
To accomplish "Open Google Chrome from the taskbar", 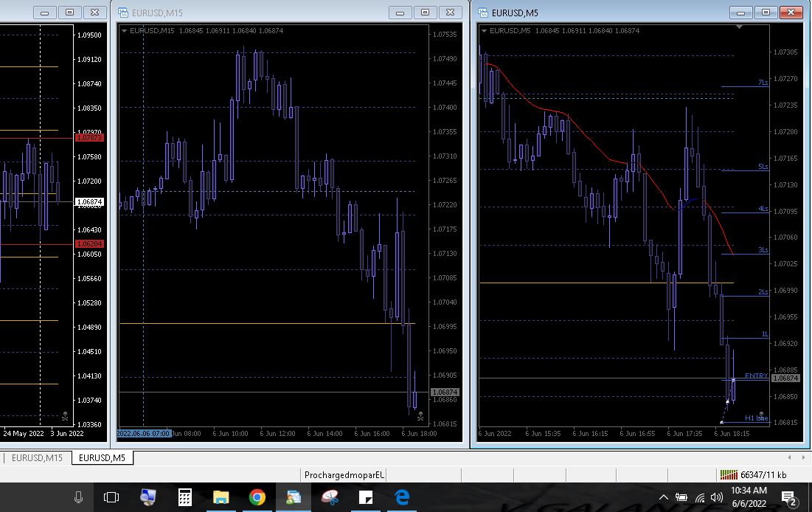I will (257, 497).
